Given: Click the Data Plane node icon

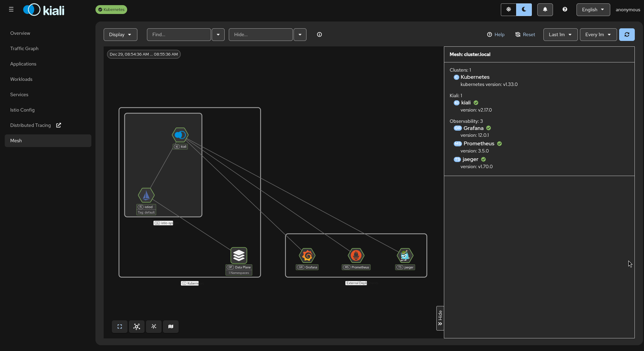Looking at the screenshot, I should point(239,255).
